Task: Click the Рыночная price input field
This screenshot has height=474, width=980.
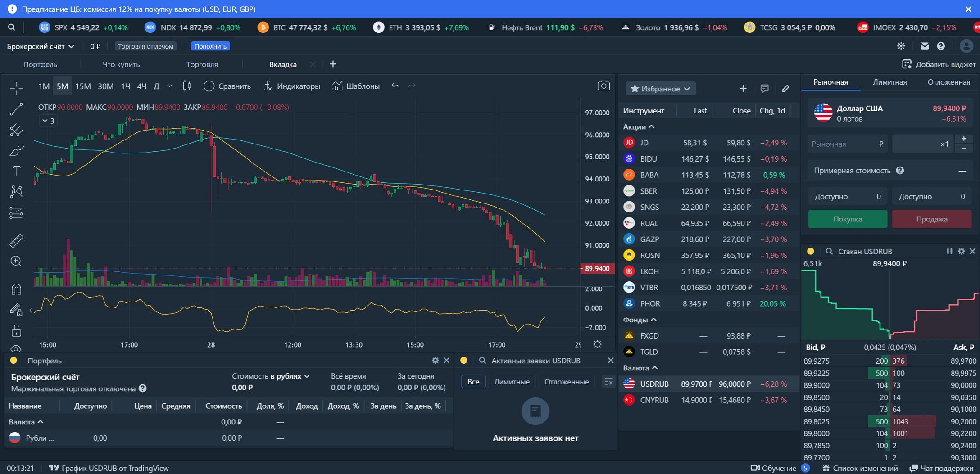Action: point(847,144)
